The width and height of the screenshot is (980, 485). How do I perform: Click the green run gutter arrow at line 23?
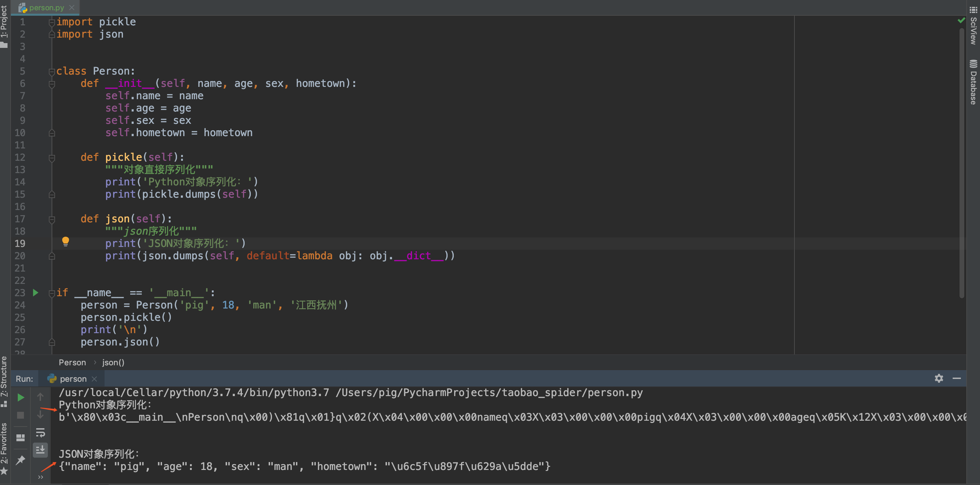(x=36, y=292)
